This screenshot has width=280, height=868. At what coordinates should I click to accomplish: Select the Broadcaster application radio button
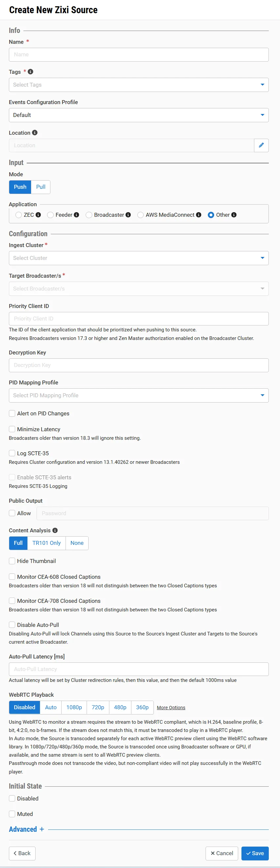89,215
